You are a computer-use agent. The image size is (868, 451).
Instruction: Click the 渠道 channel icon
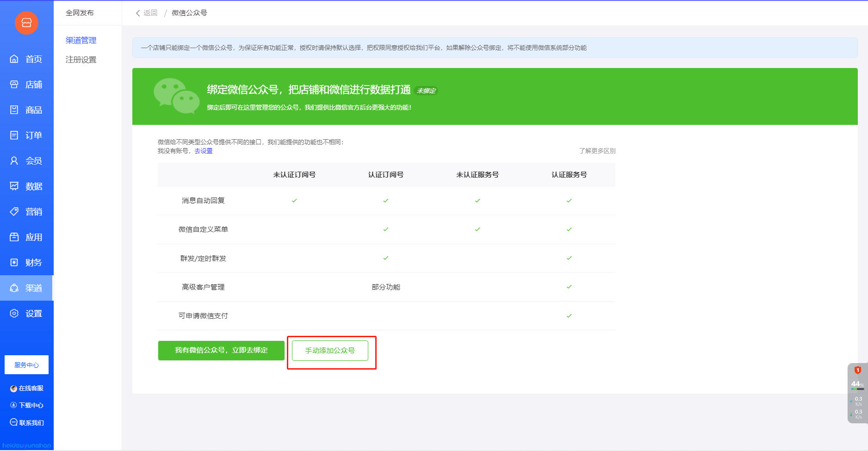14,288
